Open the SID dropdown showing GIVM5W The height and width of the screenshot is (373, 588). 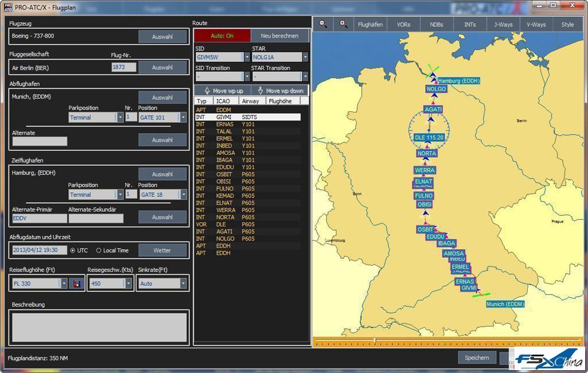pyautogui.click(x=247, y=57)
